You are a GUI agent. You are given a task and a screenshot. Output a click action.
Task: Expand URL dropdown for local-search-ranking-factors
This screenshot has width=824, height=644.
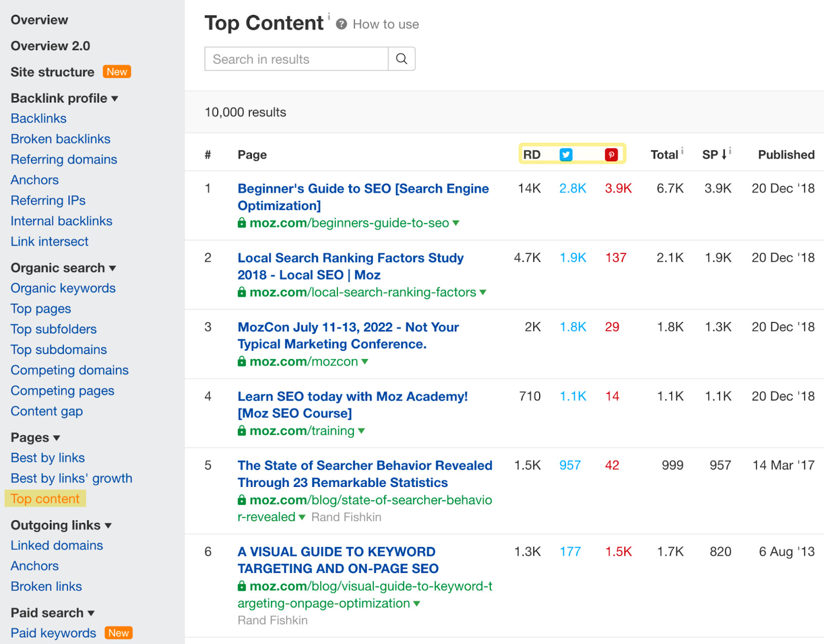(483, 292)
